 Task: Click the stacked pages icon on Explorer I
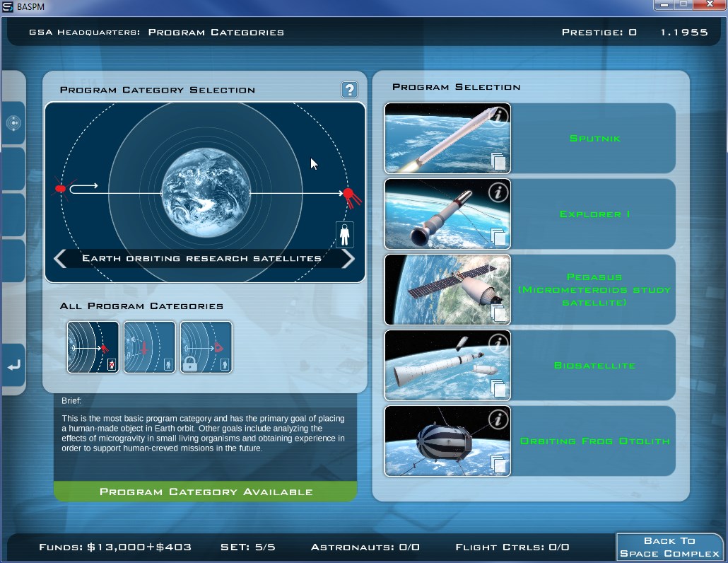tap(498, 237)
